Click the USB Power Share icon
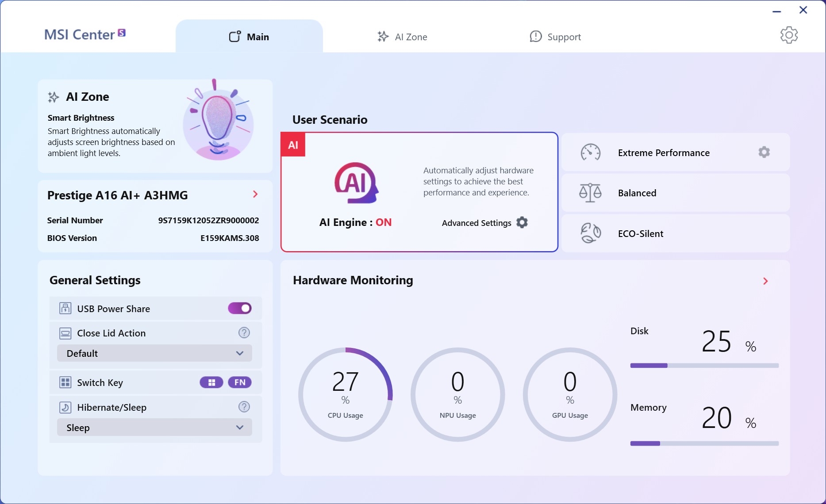This screenshot has height=504, width=826. point(65,308)
